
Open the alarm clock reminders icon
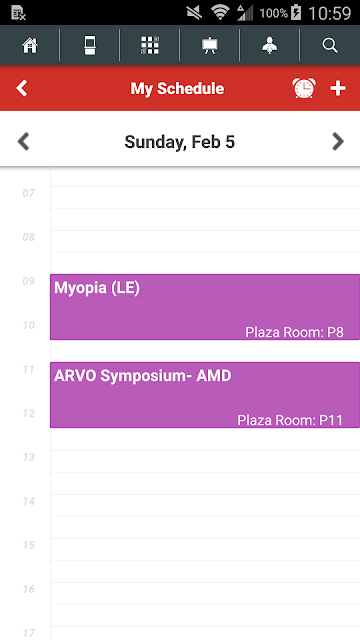304,88
